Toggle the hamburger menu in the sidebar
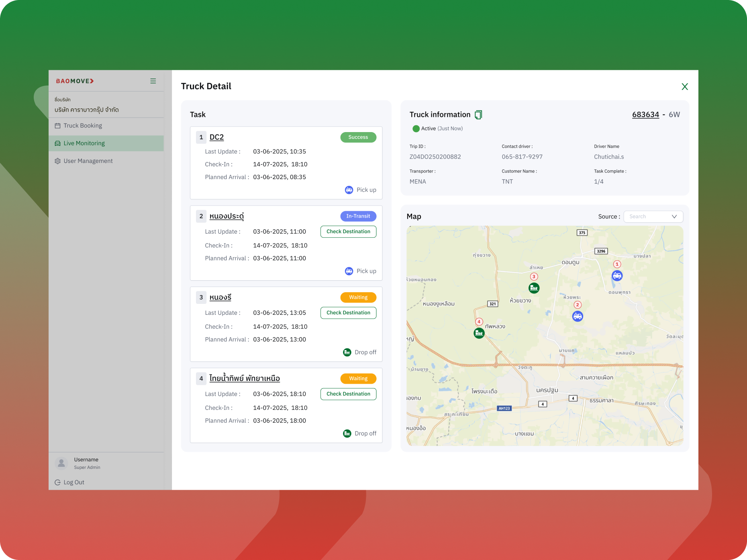Viewport: 747px width, 560px height. tap(153, 81)
